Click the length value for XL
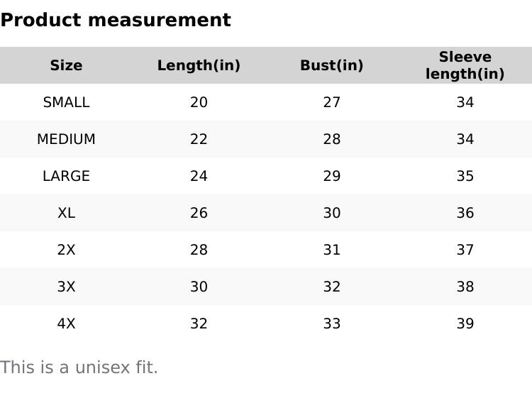532x393 pixels. click(x=199, y=213)
